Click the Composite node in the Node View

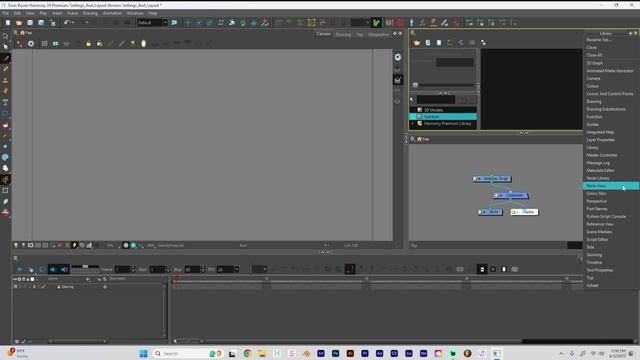511,196
